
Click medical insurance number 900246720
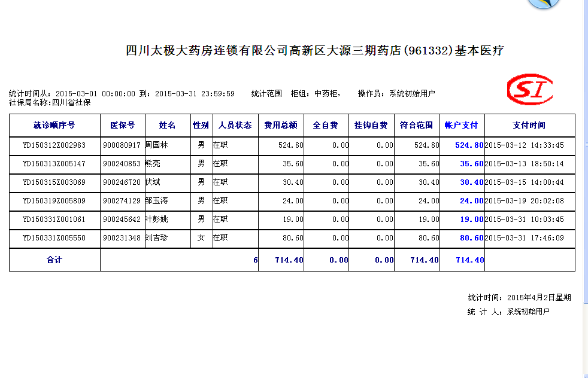122,182
